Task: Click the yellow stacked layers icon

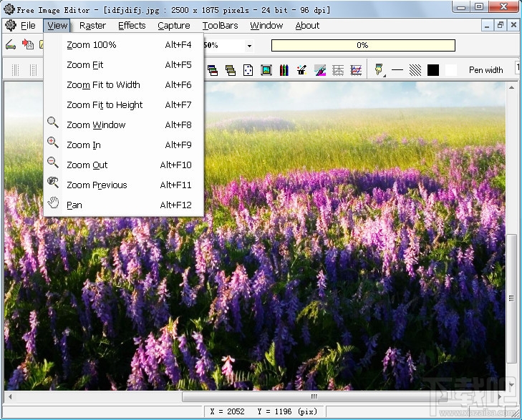Action: click(x=231, y=70)
